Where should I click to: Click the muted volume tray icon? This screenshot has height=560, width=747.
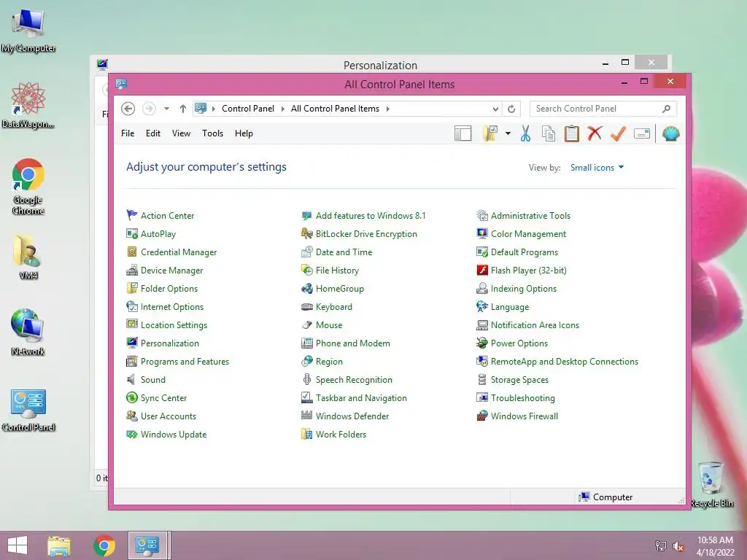678,546
